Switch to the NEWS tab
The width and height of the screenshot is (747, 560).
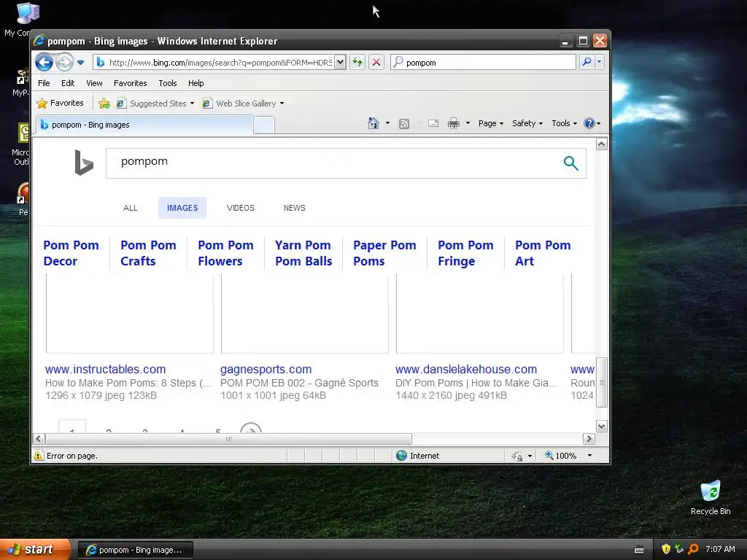pyautogui.click(x=295, y=208)
